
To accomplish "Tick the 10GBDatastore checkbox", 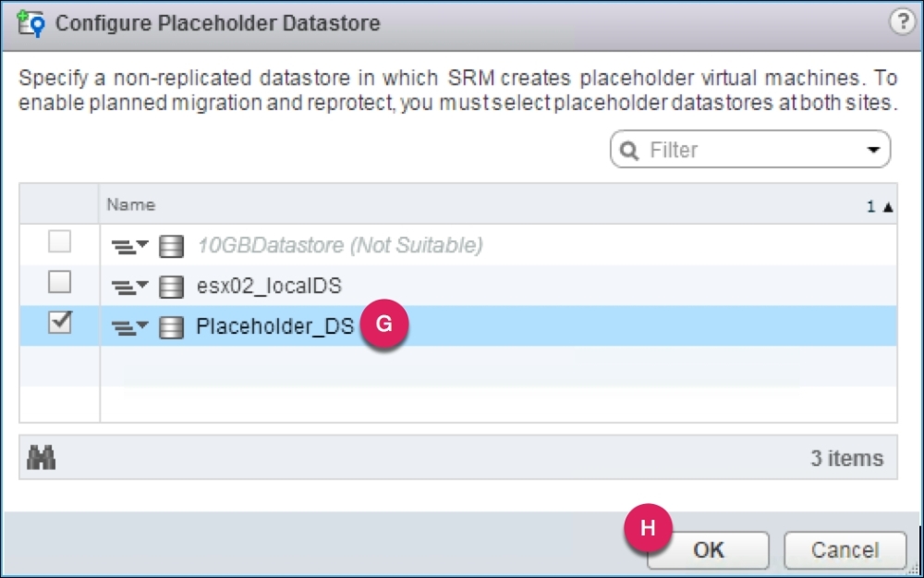I will (x=60, y=243).
